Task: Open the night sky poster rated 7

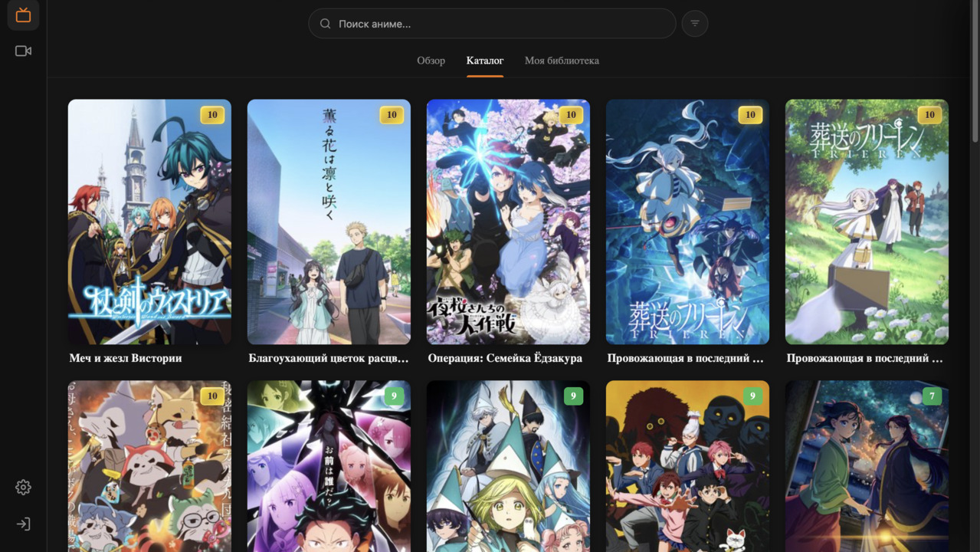Action: tap(867, 466)
